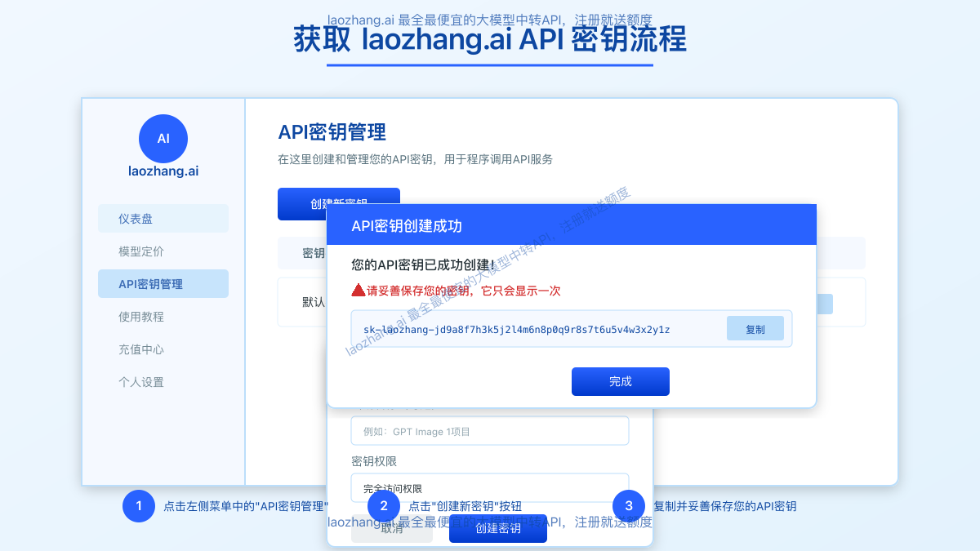Click the round AI logo avatar
This screenshot has width=980, height=551.
point(163,139)
